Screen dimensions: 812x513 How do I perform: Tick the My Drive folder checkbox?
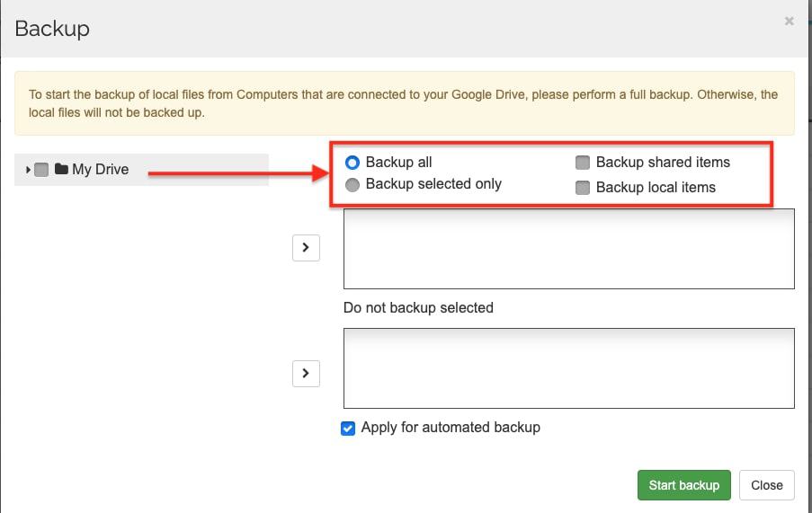tap(41, 170)
